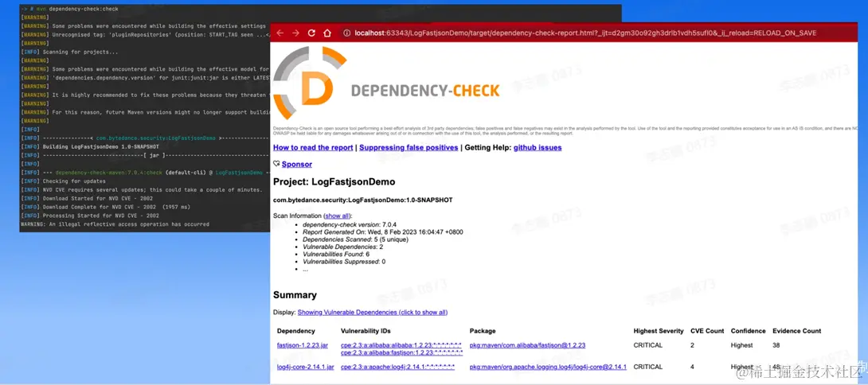Click the site info icon before localhost
Viewport: 868px width, 385px height.
click(347, 33)
